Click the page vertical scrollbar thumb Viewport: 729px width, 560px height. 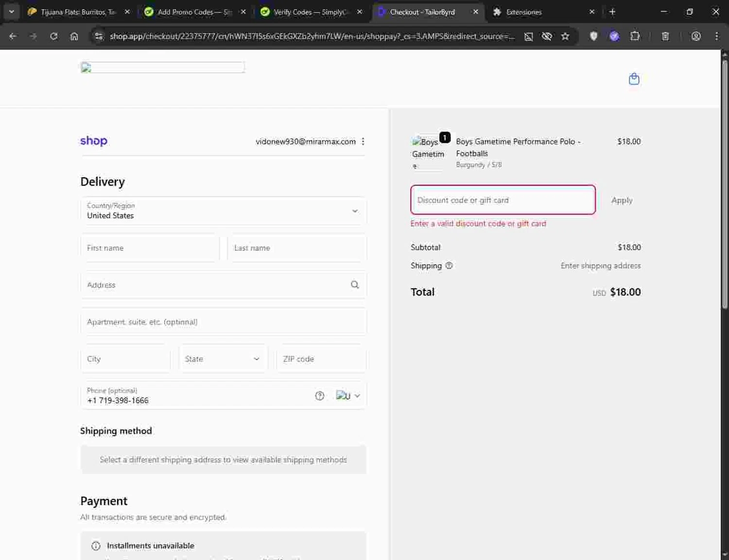pos(725,184)
